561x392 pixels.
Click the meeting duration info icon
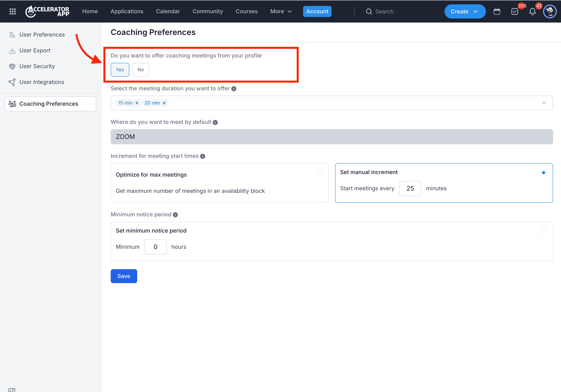(x=234, y=89)
